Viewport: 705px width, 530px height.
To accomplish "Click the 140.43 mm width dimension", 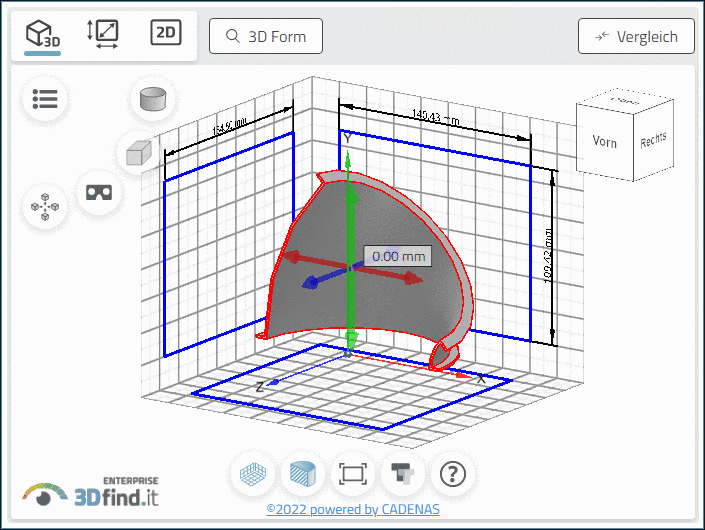I will pos(436,118).
